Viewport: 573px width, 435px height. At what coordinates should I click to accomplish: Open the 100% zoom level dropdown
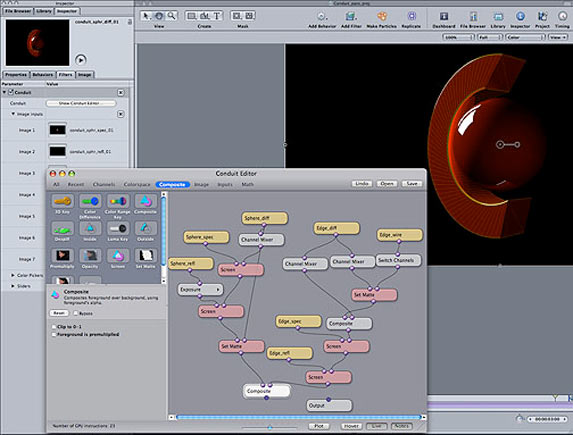click(x=459, y=37)
